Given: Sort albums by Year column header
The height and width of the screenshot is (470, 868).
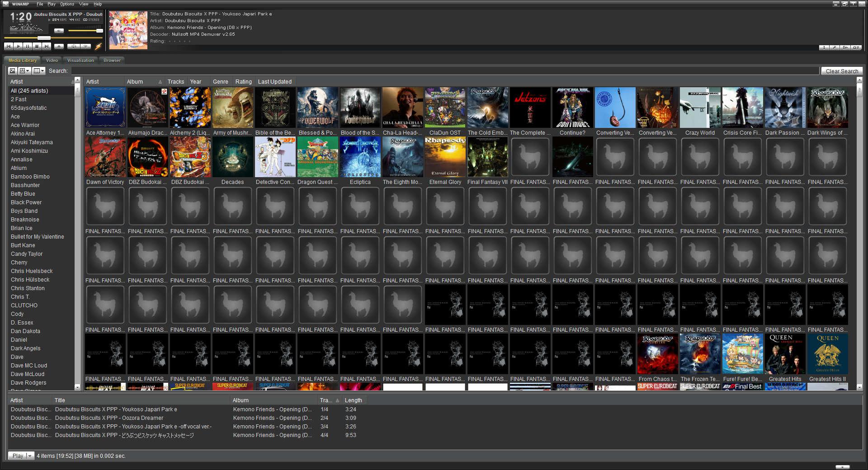Looking at the screenshot, I should 199,81.
